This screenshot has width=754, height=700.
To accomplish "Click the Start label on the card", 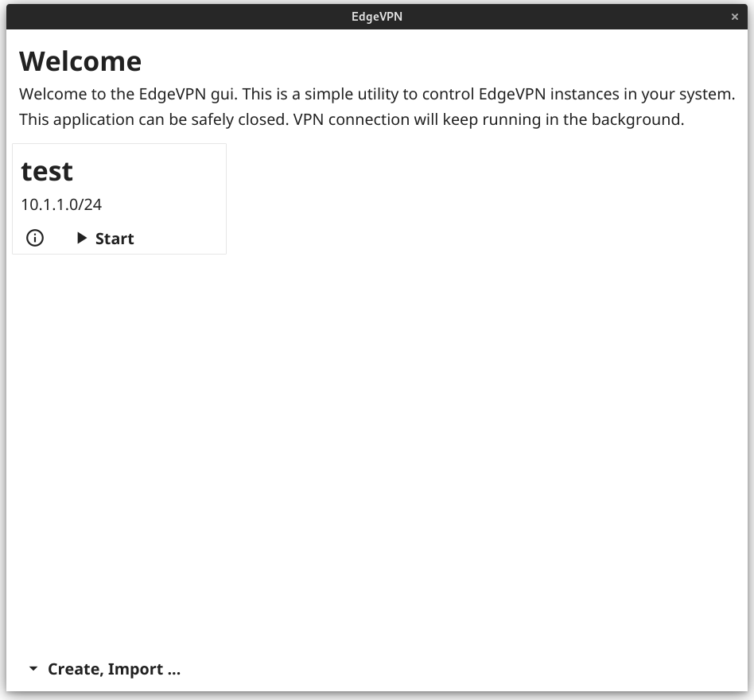I will [114, 238].
